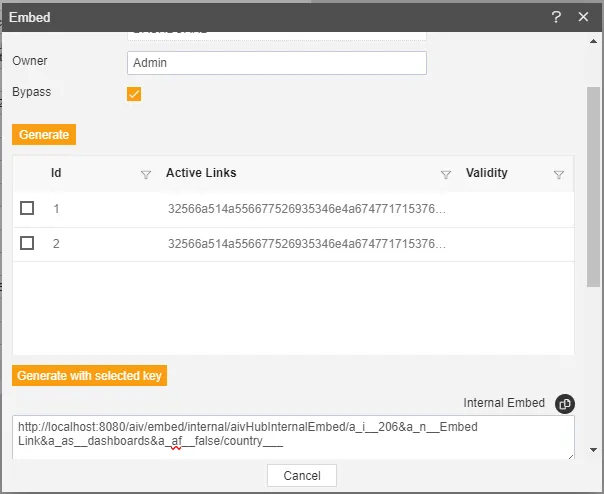Select the checkbox for row 1
This screenshot has height=494, width=604.
27,208
